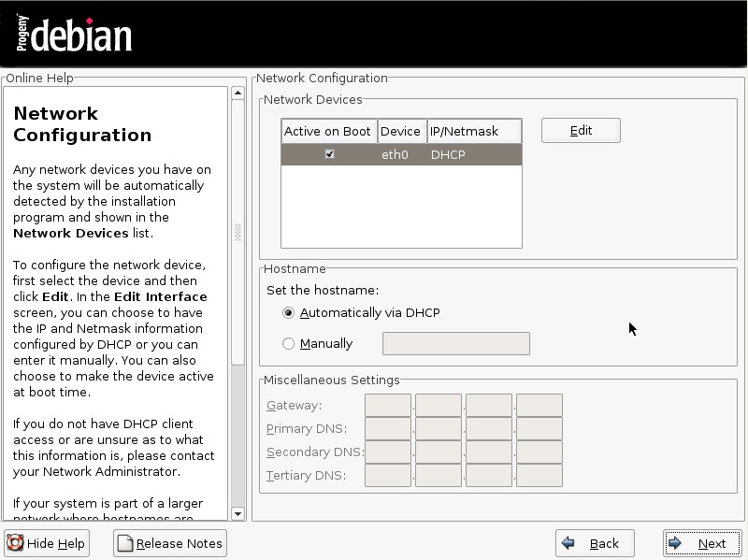Click the Debian logo in the header

point(75,35)
